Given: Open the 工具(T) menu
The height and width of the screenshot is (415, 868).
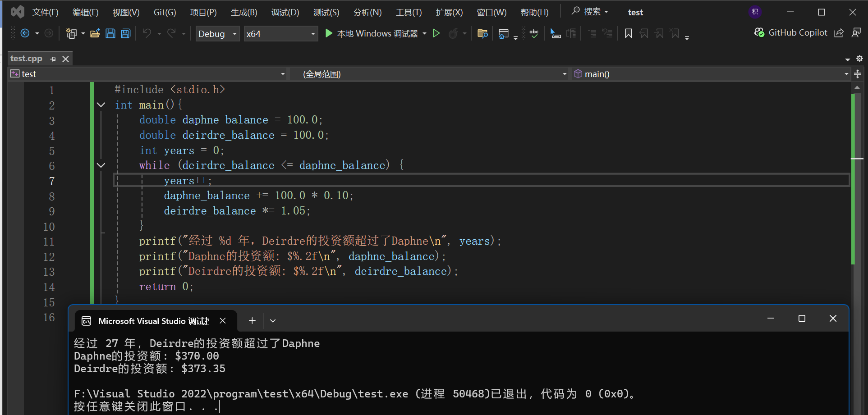Looking at the screenshot, I should click(x=409, y=12).
